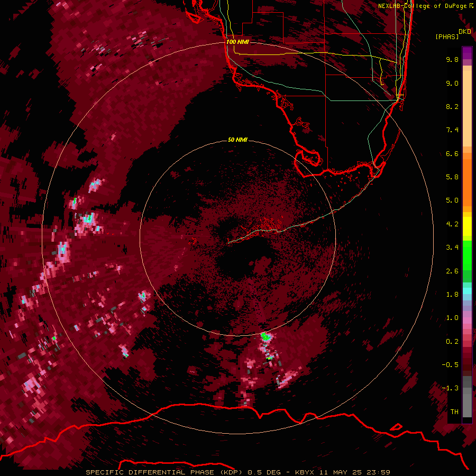Screen dimensions: 476x476
Task: Click the 6.6 value on color scale
Action: point(452,153)
